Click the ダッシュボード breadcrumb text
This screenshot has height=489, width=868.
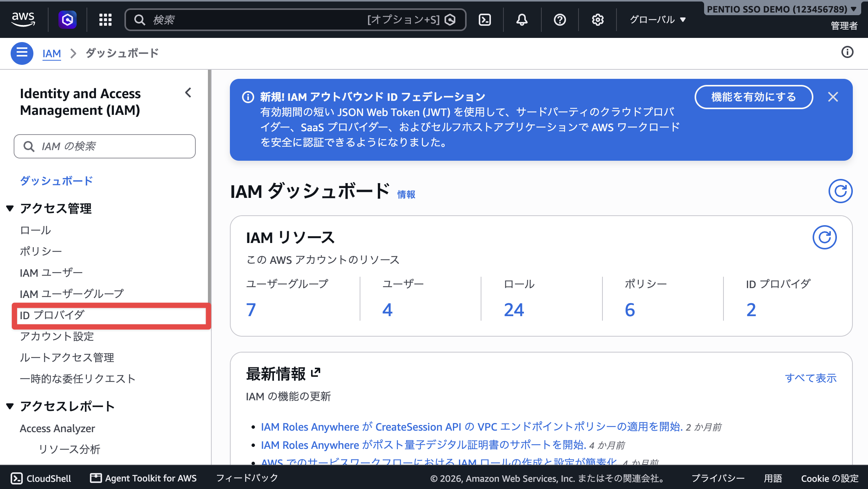coord(122,53)
